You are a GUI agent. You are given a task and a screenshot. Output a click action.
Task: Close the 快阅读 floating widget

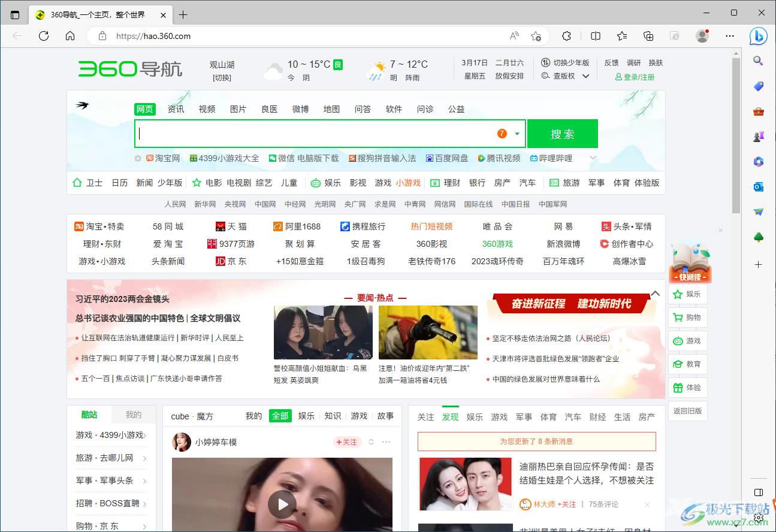tap(721, 231)
